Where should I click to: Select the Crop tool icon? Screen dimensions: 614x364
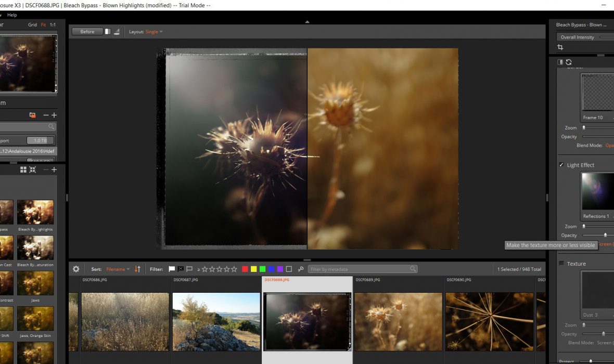560,47
